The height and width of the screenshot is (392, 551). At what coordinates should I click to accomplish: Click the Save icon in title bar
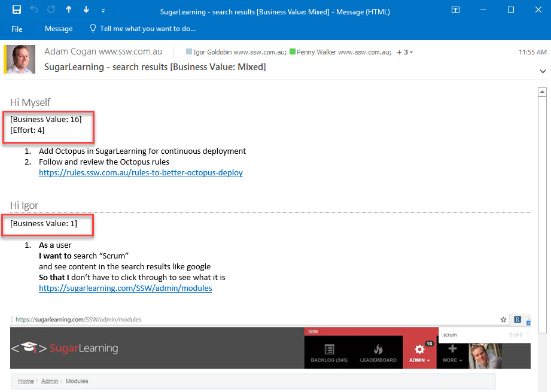[x=17, y=10]
